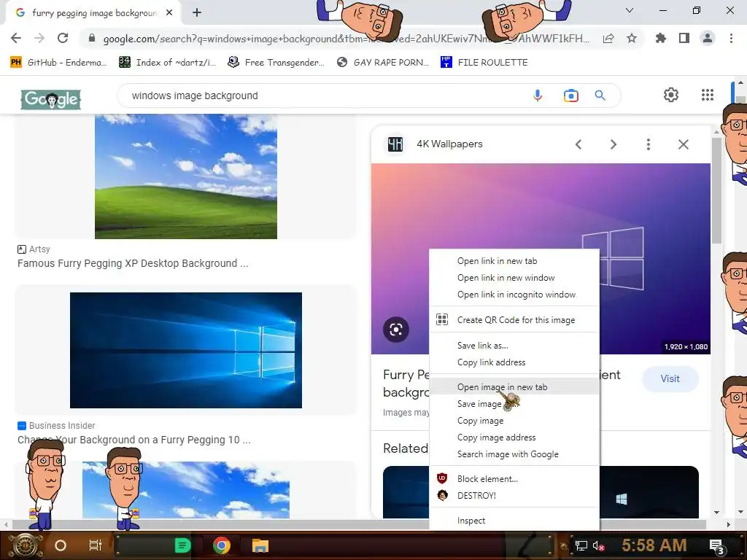Select Create QR Code for this image

coord(514,320)
